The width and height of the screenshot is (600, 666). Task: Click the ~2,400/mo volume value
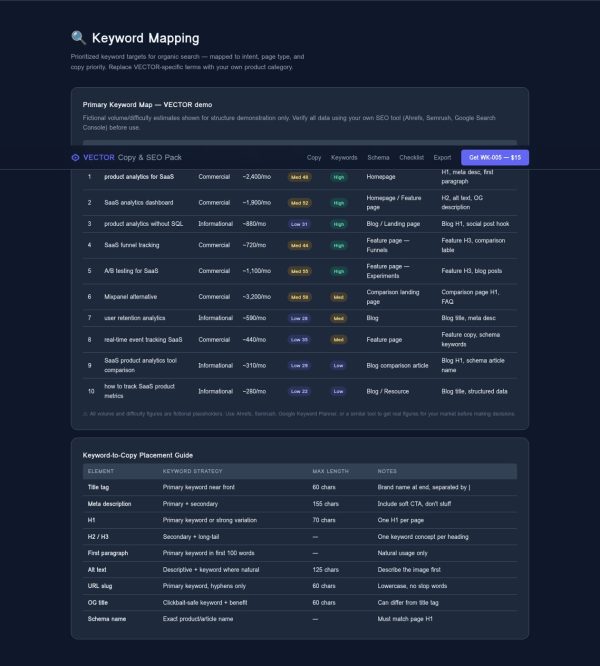pos(256,177)
